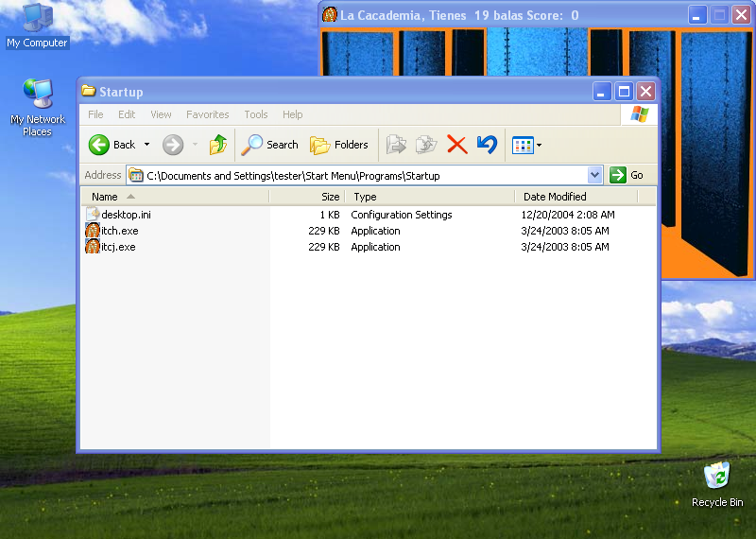Sort files by Size column
The height and width of the screenshot is (539, 756).
(306, 197)
